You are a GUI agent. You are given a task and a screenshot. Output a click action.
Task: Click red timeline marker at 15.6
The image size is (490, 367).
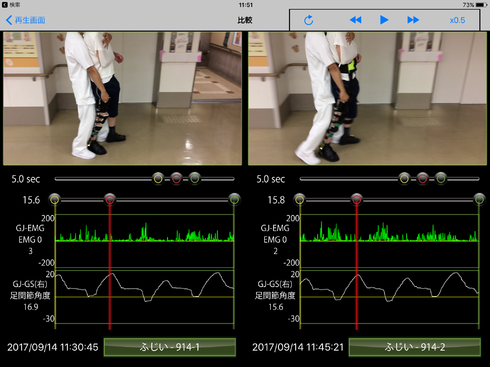point(110,199)
